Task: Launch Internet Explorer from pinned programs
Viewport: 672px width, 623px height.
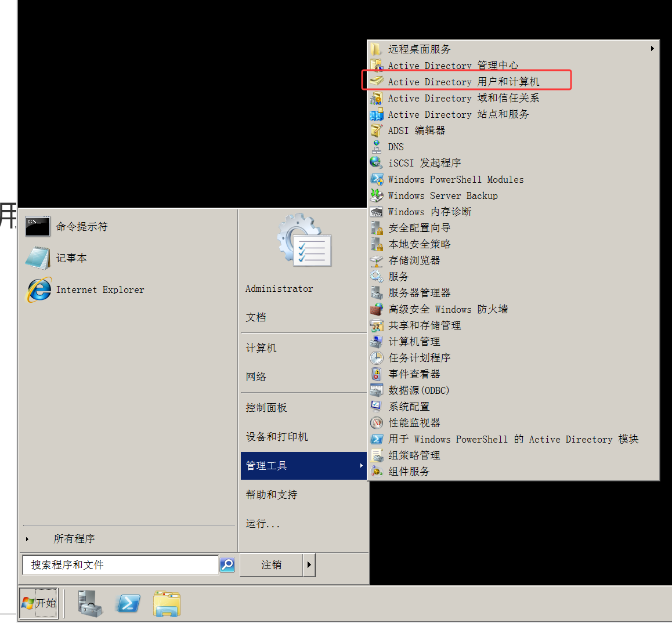Action: (85, 289)
